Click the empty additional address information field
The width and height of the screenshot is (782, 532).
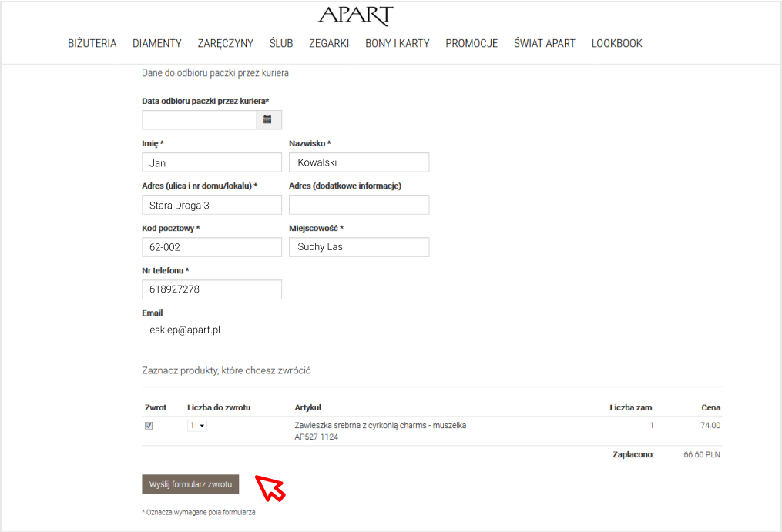click(x=359, y=205)
